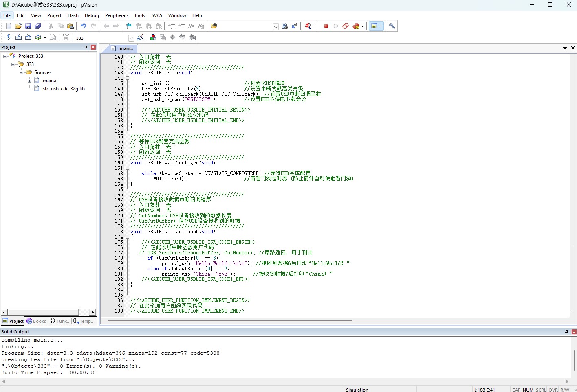The height and width of the screenshot is (392, 577).
Task: Open the target selection dropdown showing 333
Action: [x=104, y=38]
